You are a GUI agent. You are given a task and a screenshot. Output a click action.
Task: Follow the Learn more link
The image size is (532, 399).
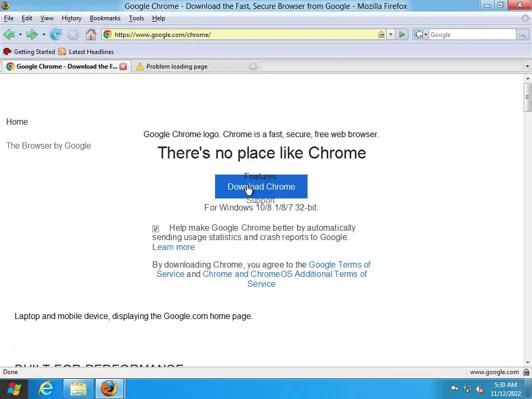click(x=174, y=247)
